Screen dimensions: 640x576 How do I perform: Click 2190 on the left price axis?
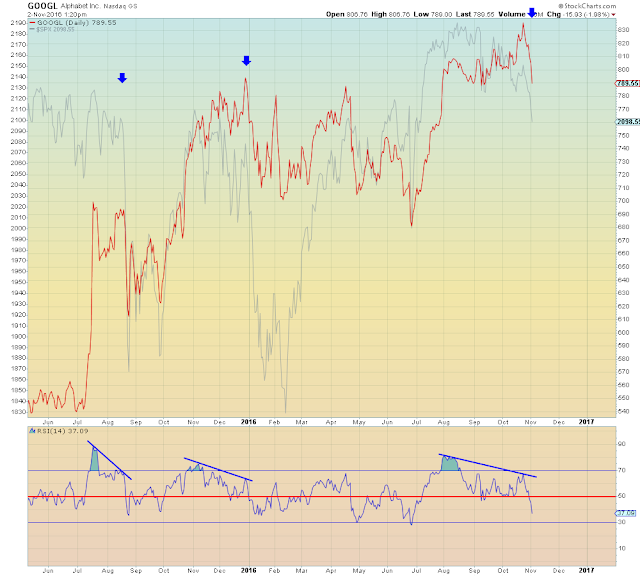tap(18, 22)
